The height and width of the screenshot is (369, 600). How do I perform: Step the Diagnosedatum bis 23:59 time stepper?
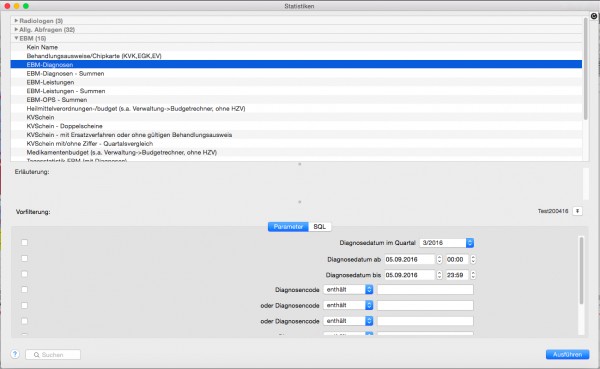tap(473, 275)
